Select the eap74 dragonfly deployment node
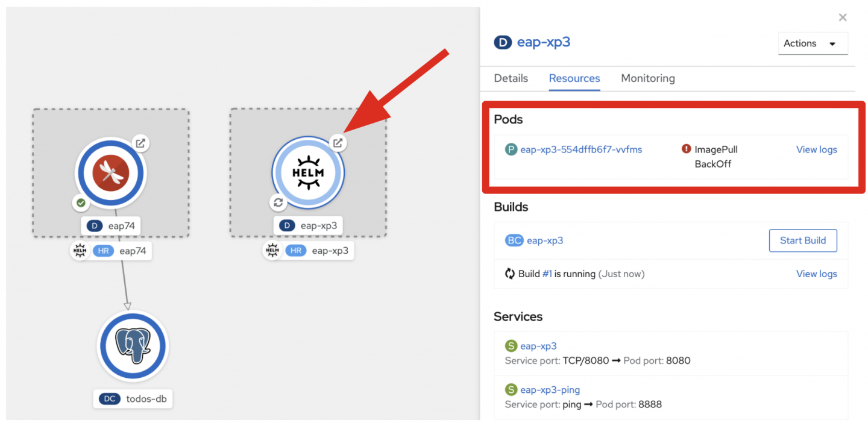The width and height of the screenshot is (868, 423). 111,172
